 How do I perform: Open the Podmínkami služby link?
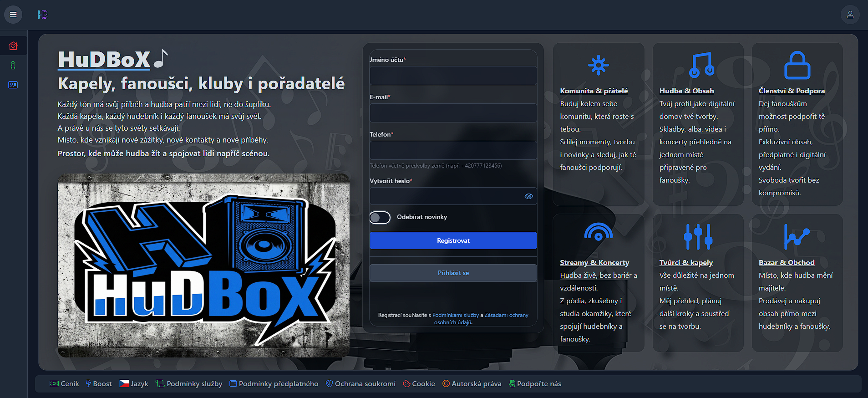pos(455,315)
